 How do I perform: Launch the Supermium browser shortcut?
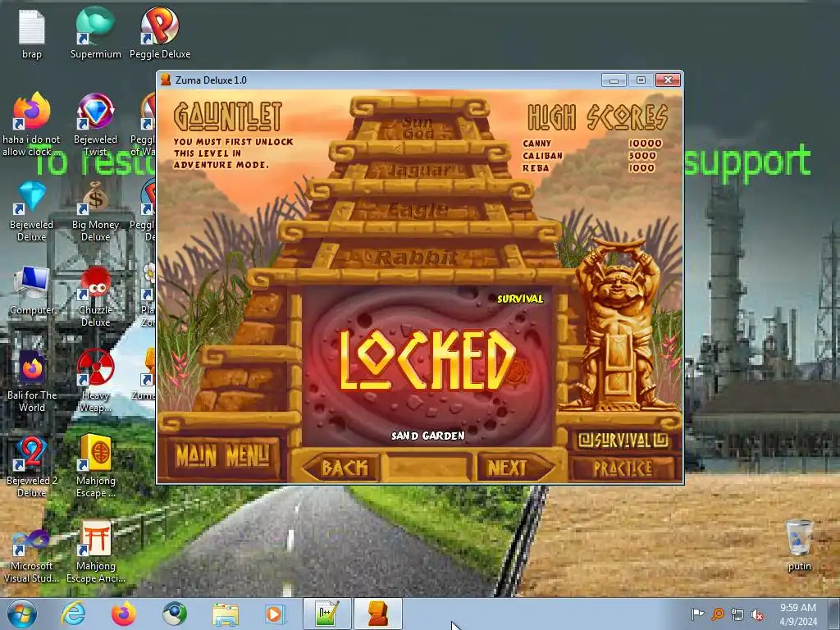(x=95, y=33)
